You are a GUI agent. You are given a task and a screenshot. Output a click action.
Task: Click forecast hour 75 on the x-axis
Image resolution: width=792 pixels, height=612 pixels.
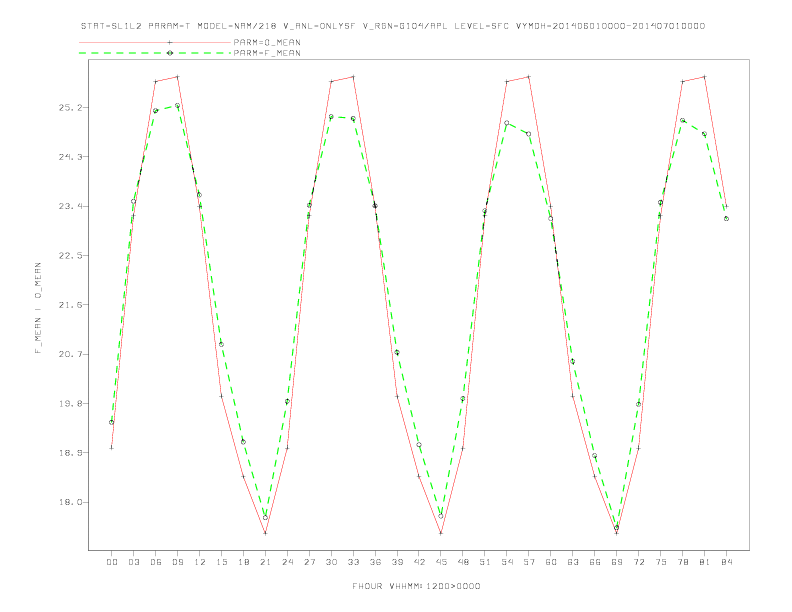pos(661,562)
